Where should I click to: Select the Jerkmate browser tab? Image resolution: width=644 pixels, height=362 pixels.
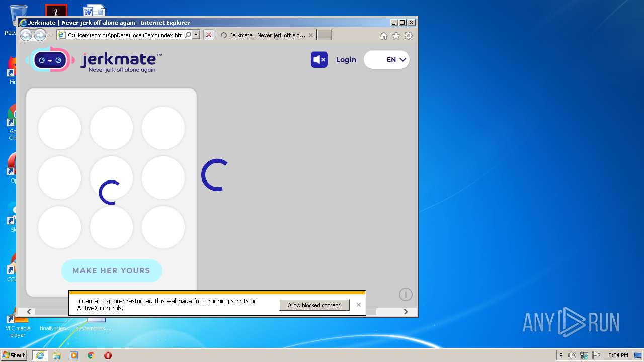(267, 35)
